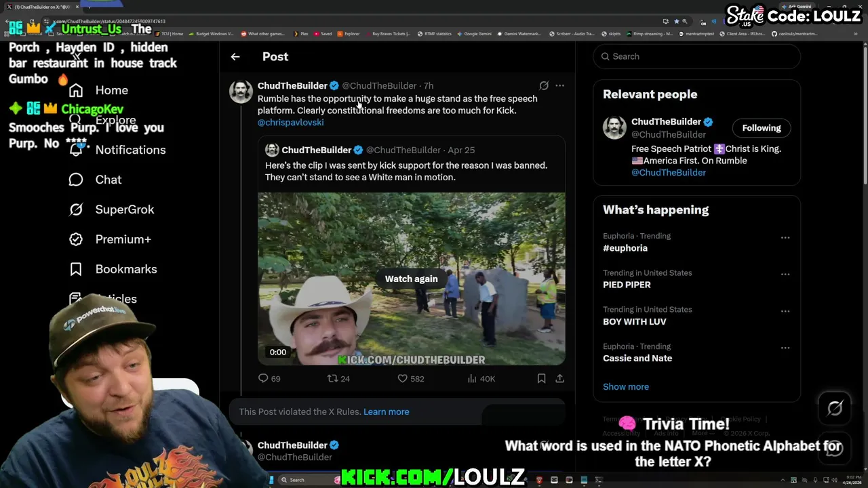Open more options for #euphoria trend
Screen dimensions: 868x488
click(x=785, y=237)
